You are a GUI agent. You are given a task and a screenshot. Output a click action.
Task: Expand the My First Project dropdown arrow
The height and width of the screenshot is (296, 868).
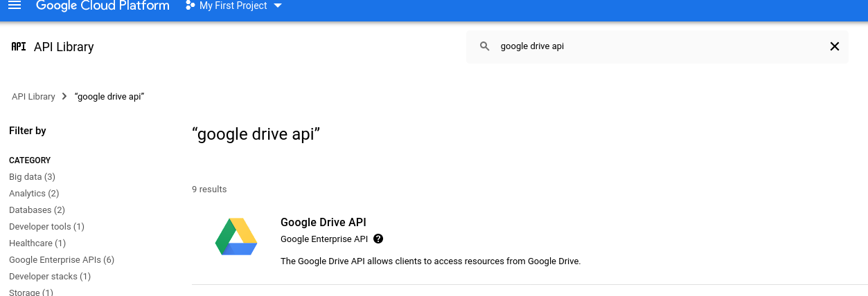tap(278, 6)
